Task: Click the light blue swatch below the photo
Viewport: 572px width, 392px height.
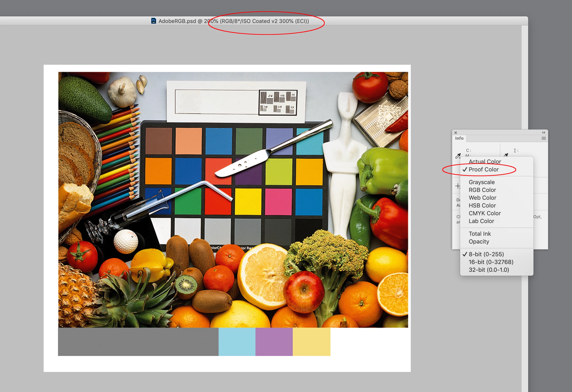Action: tap(237, 342)
